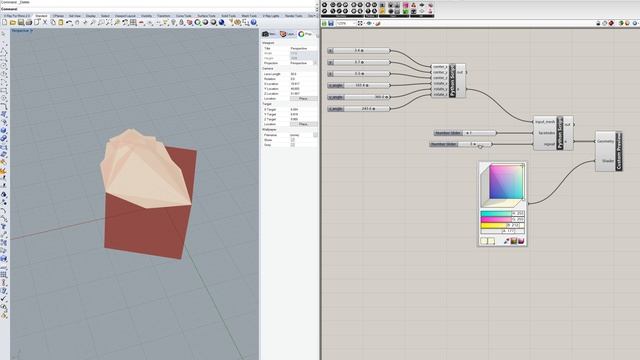Click the Grasshopper open document green icon

(324, 23)
